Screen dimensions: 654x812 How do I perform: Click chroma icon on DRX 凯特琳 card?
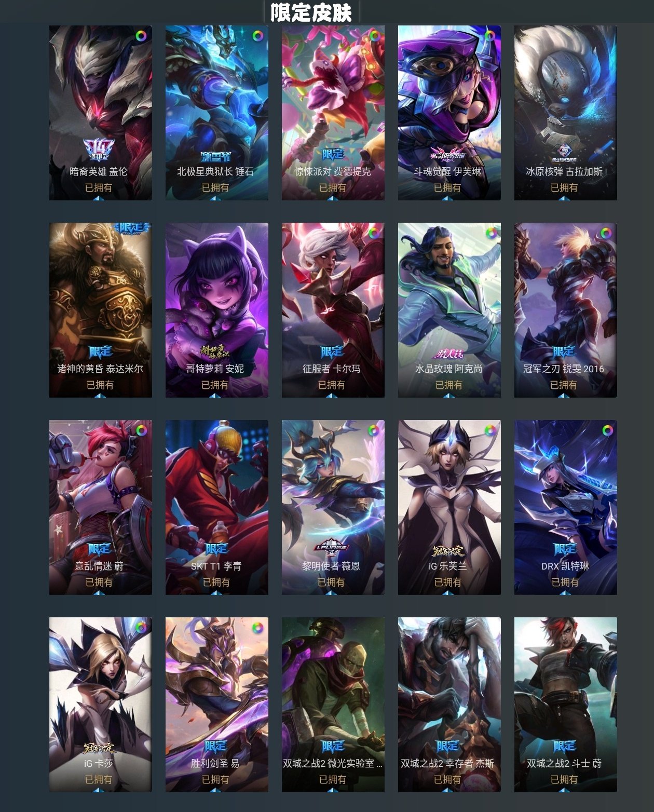click(x=607, y=430)
